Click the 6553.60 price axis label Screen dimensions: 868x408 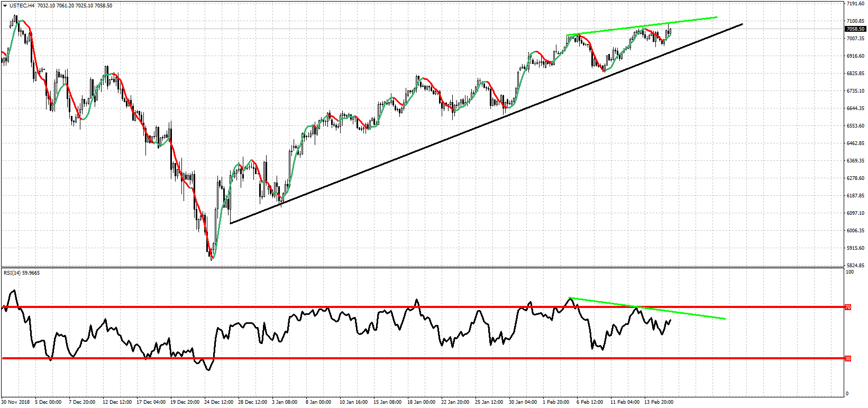pyautogui.click(x=855, y=126)
